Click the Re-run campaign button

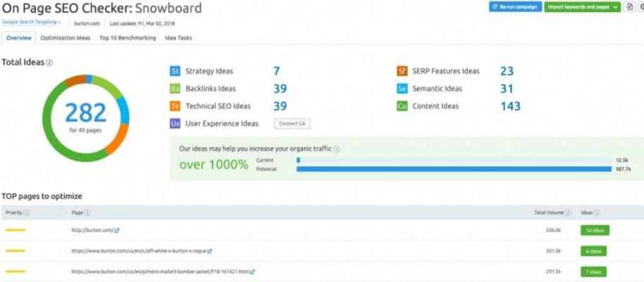point(515,7)
